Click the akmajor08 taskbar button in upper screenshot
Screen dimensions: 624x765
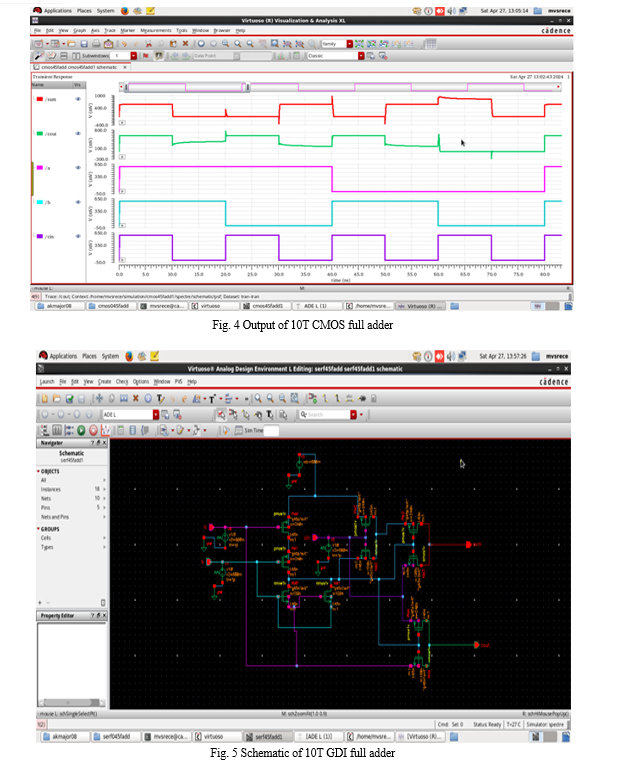pyautogui.click(x=59, y=306)
